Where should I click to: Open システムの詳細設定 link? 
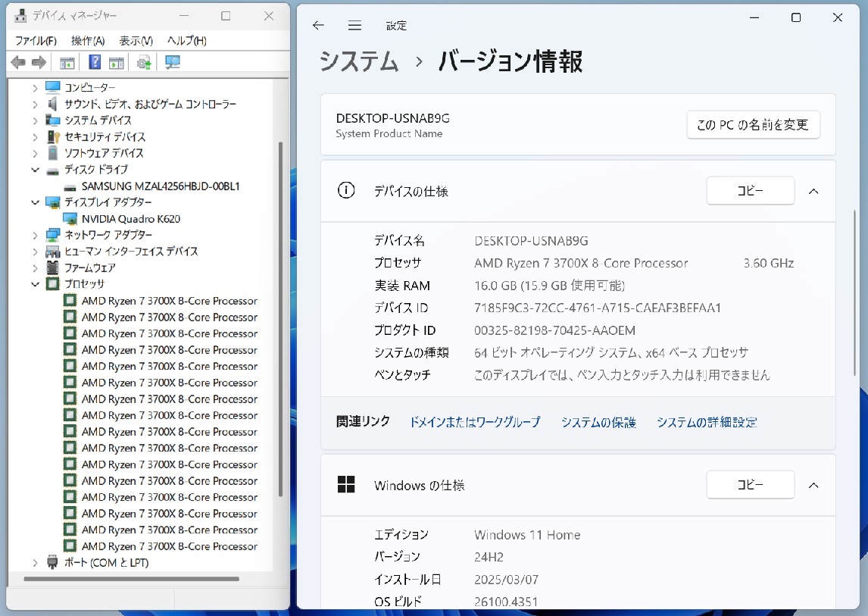click(x=707, y=422)
